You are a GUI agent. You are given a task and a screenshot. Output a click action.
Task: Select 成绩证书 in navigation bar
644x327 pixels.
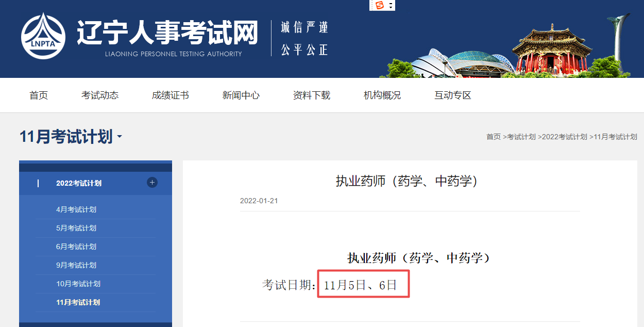coord(170,95)
